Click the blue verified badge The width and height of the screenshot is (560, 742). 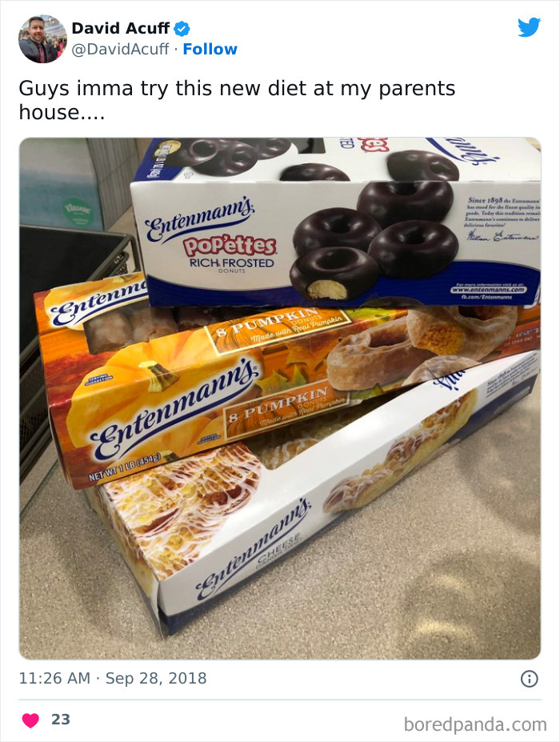pyautogui.click(x=182, y=29)
